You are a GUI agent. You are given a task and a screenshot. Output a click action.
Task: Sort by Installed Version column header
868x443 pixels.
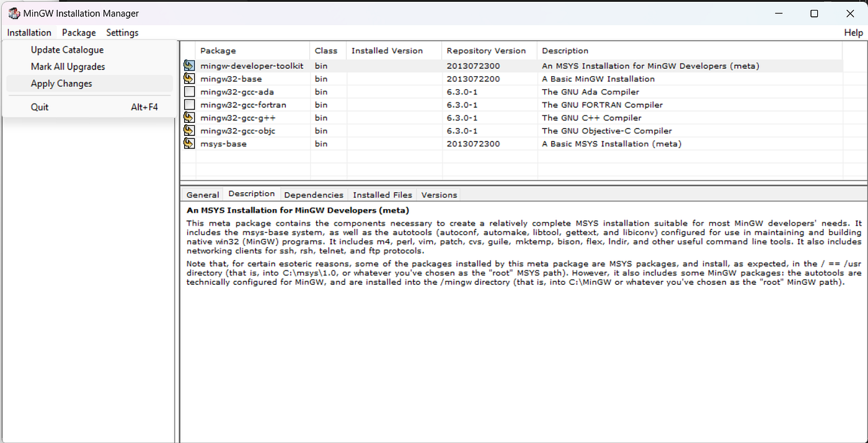coord(394,50)
